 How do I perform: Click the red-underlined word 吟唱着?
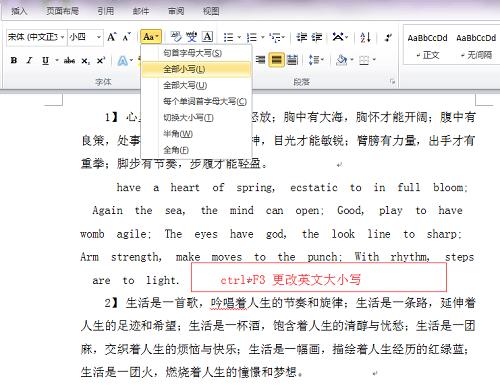(228, 303)
